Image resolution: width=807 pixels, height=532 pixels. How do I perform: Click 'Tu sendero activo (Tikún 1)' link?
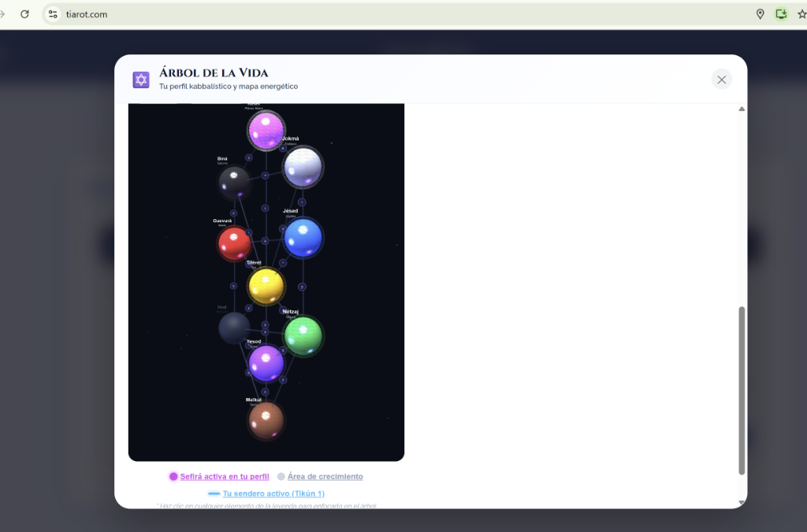pos(273,493)
